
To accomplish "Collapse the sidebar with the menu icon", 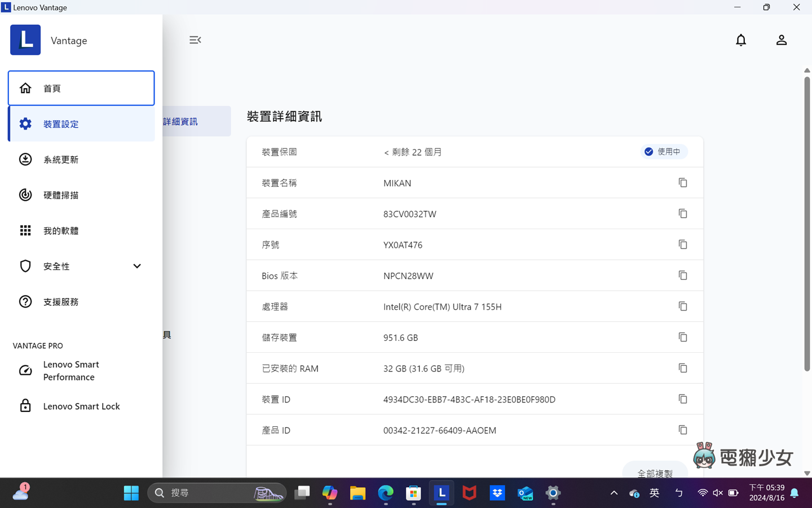I will 195,40.
